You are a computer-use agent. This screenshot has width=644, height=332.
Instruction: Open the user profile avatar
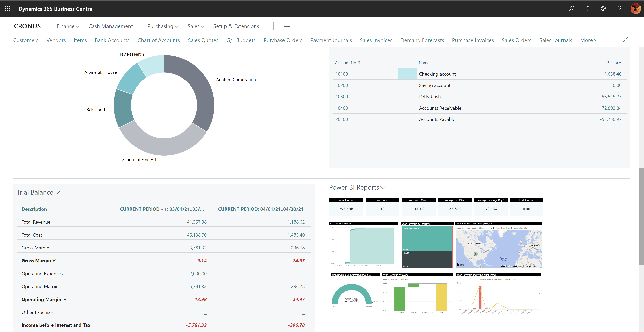[635, 9]
